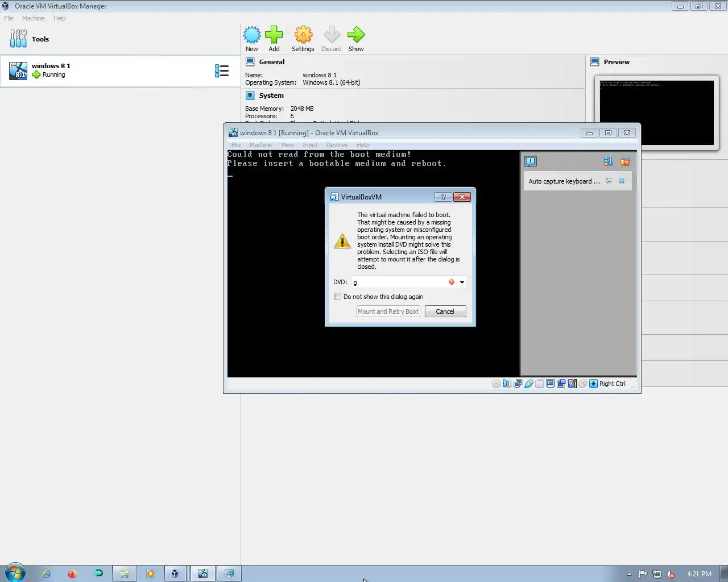
Task: Select the windows 8 1 Running machine entry
Action: [x=120, y=71]
